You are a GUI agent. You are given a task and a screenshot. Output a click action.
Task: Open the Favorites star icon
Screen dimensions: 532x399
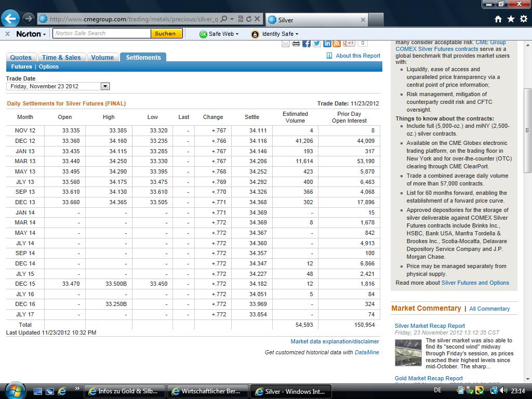pyautogui.click(x=511, y=19)
